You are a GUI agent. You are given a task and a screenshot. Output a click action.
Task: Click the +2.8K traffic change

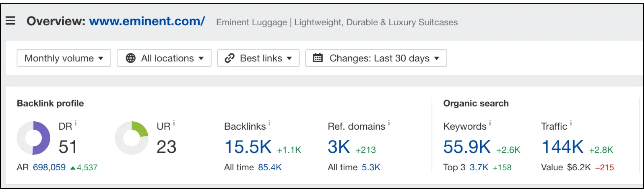click(601, 150)
